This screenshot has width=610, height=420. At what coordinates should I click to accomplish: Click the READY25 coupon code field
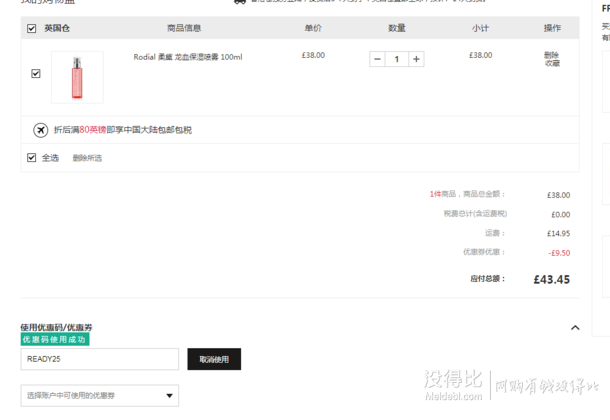coord(100,359)
